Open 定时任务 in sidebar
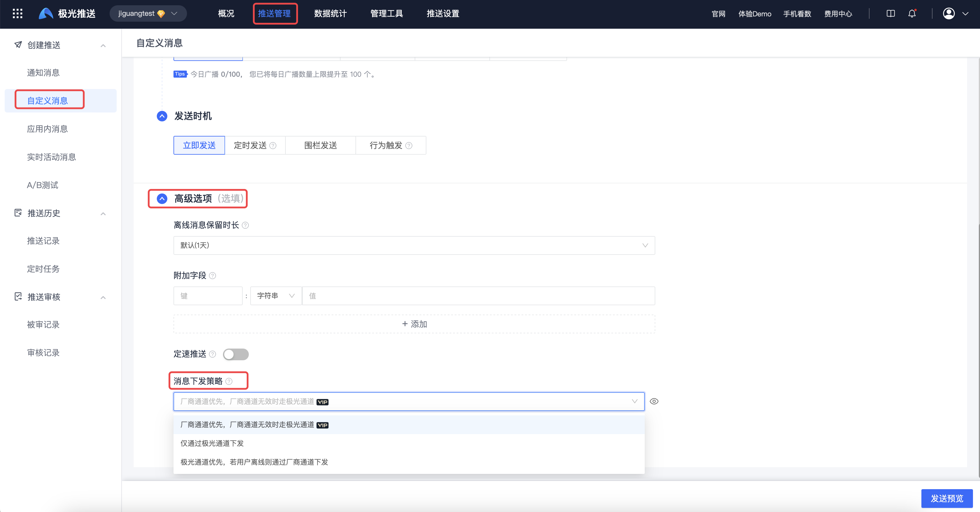 43,269
